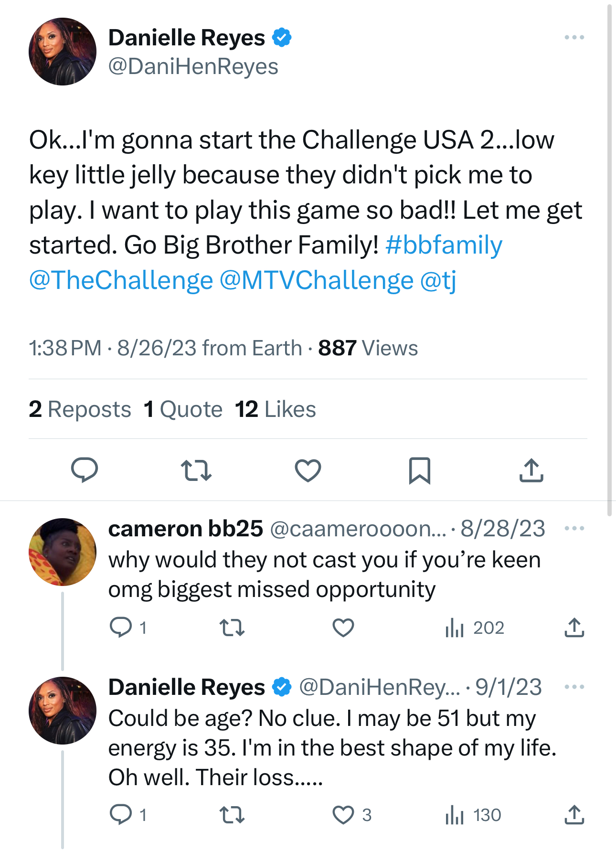Open more options on cameron bb25 reply
Screen dimensions: 616x863
click(x=574, y=528)
